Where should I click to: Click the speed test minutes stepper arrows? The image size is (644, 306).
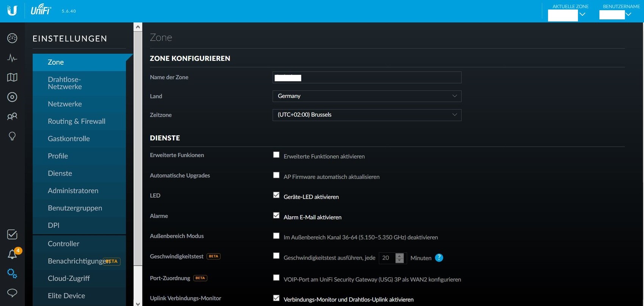tap(399, 258)
